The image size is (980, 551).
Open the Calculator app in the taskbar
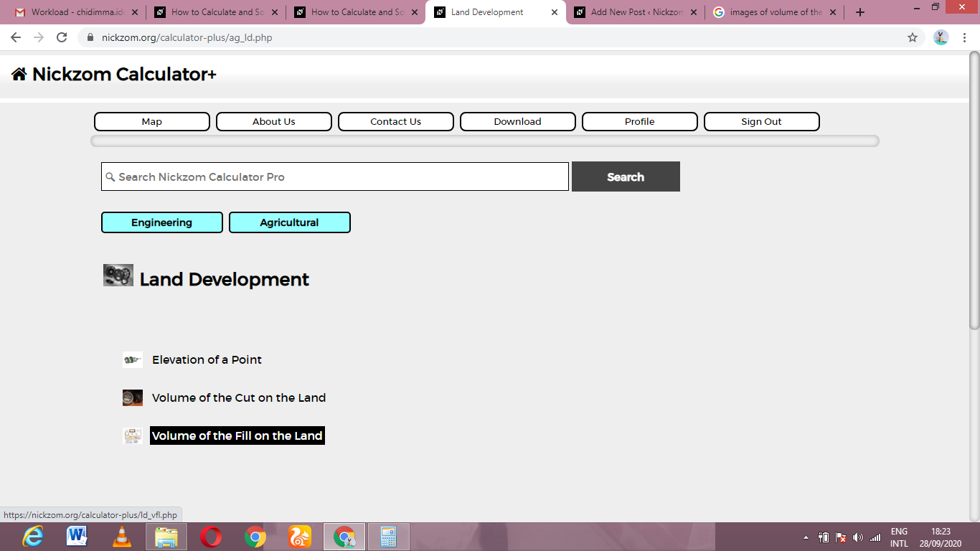[x=388, y=537]
